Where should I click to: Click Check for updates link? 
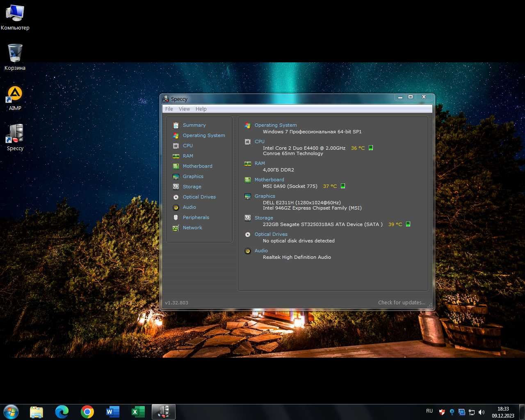402,303
